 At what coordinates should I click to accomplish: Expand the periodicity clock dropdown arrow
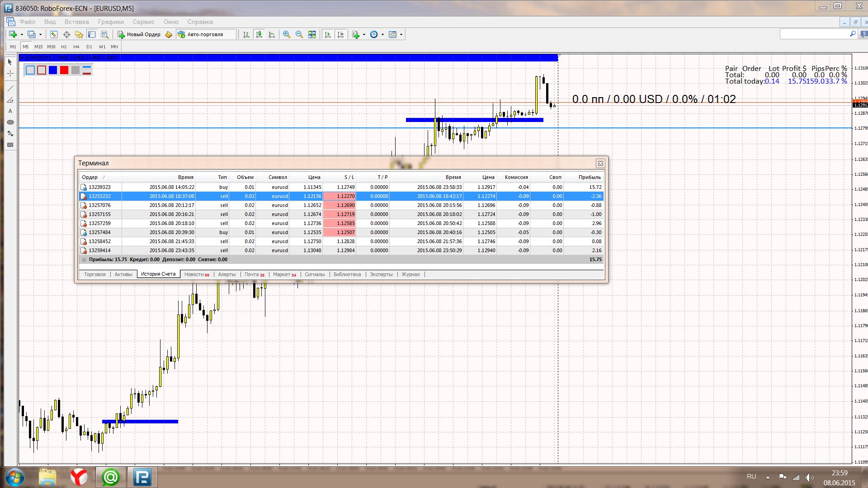382,34
